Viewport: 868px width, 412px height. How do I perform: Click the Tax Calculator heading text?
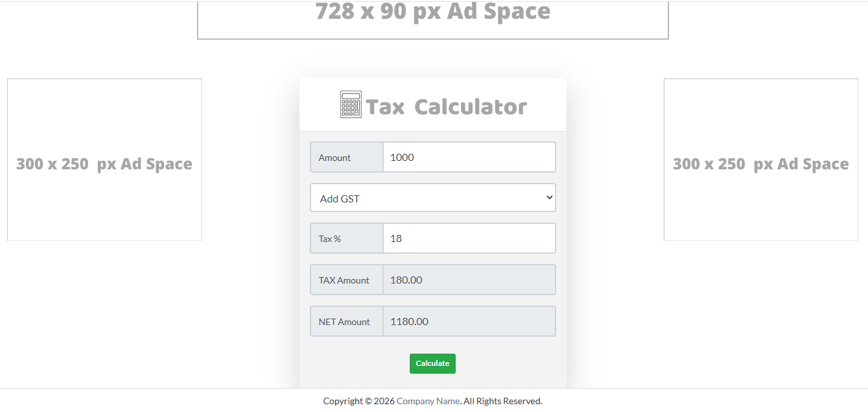(x=447, y=107)
